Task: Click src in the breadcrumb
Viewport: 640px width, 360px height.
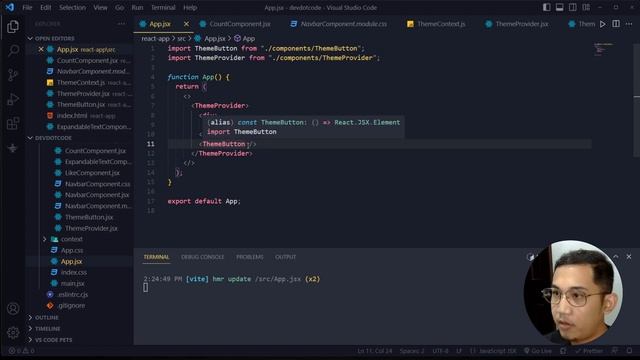Action: click(x=181, y=39)
